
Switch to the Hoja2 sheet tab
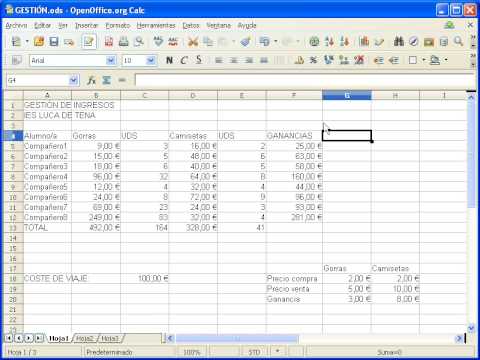tap(85, 338)
